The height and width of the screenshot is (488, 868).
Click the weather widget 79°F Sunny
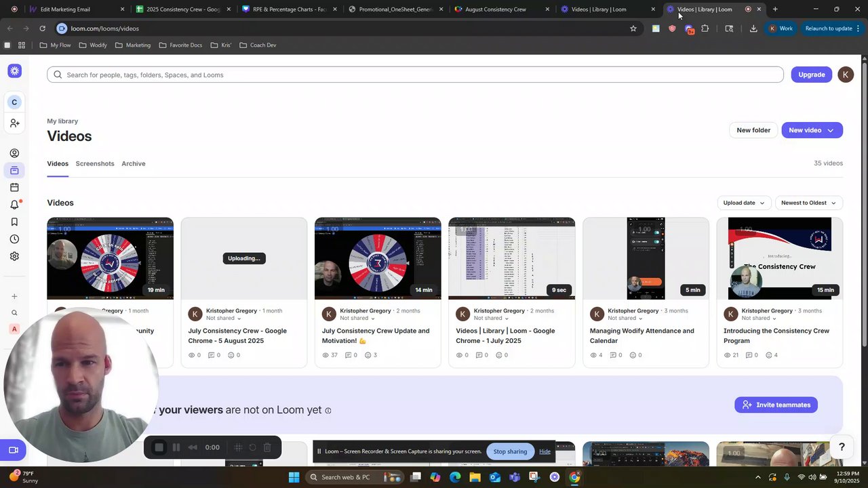[x=24, y=477]
